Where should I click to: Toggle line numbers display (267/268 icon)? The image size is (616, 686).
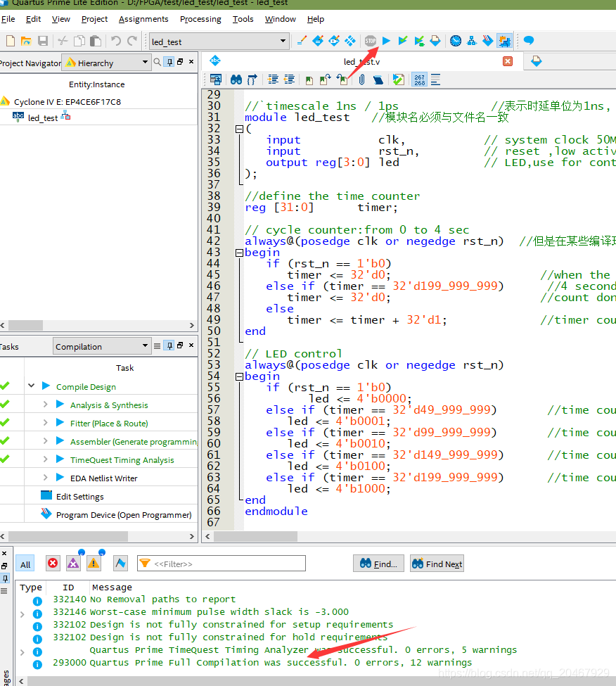(x=420, y=80)
